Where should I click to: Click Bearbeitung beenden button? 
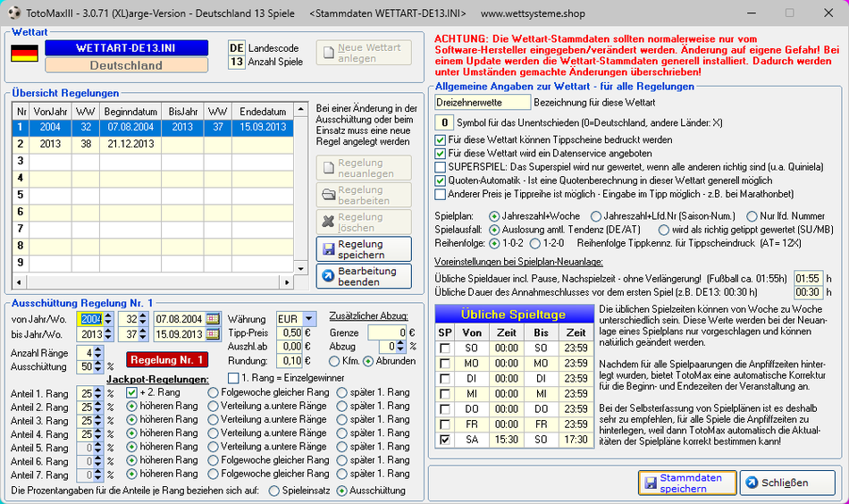point(364,276)
